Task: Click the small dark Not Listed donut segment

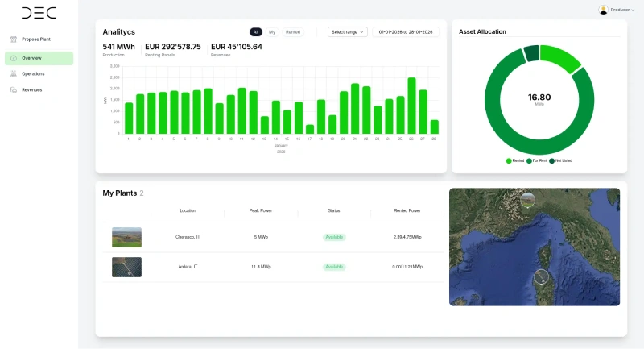Action: pyautogui.click(x=531, y=53)
